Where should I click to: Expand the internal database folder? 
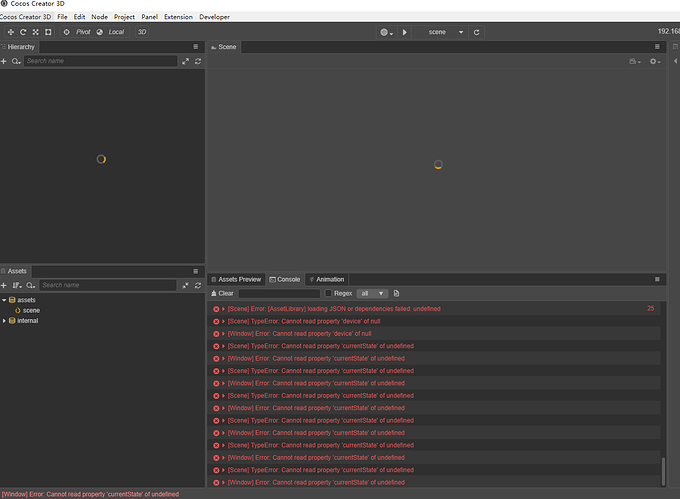pos(4,321)
